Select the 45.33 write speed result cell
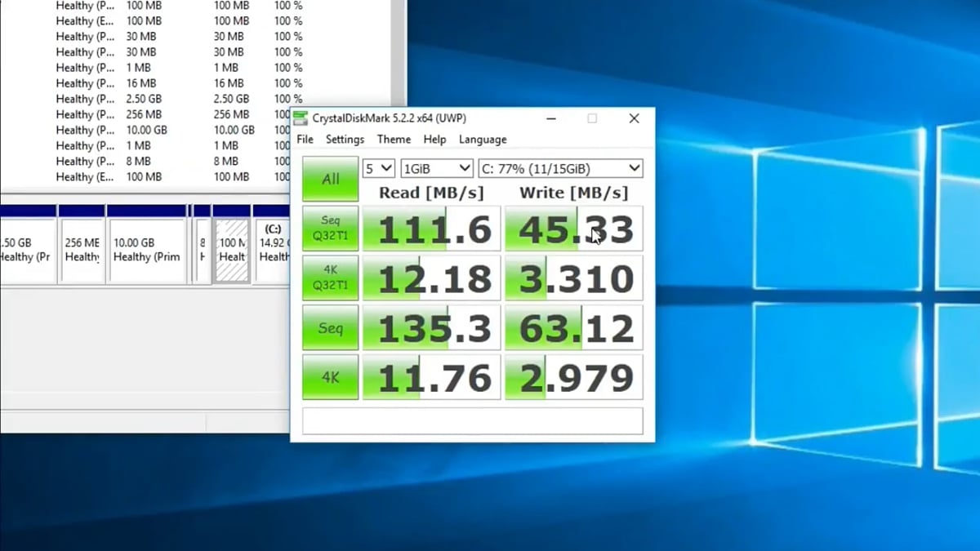980x551 pixels. (x=573, y=229)
